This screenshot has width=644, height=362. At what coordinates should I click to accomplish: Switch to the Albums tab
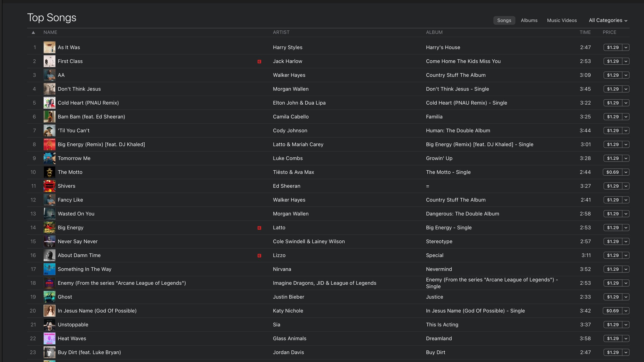point(529,20)
